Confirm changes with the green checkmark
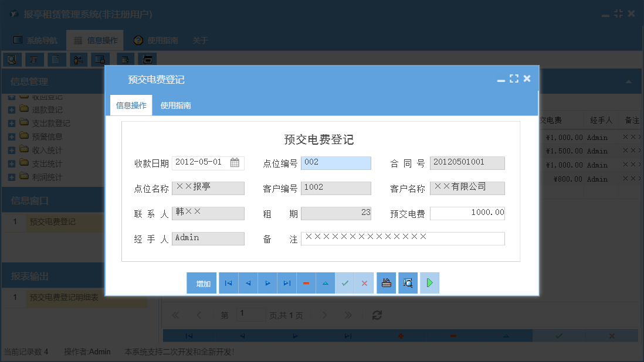The height and width of the screenshot is (362, 644). 345,283
